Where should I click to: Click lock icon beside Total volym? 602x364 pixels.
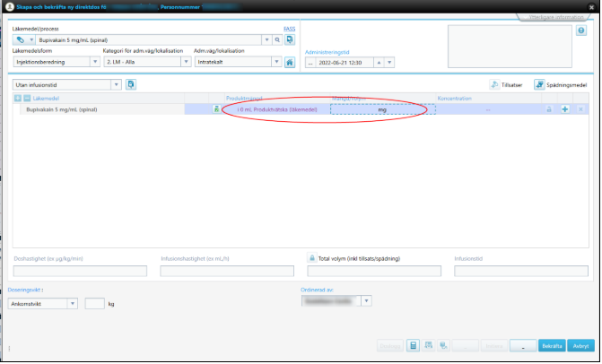coord(312,257)
